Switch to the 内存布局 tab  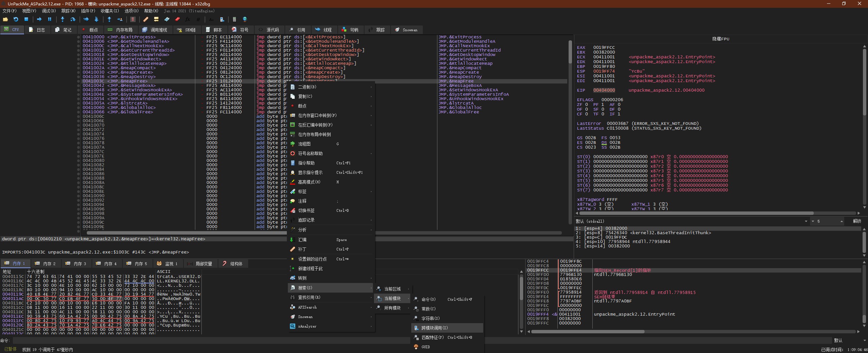pyautogui.click(x=120, y=30)
